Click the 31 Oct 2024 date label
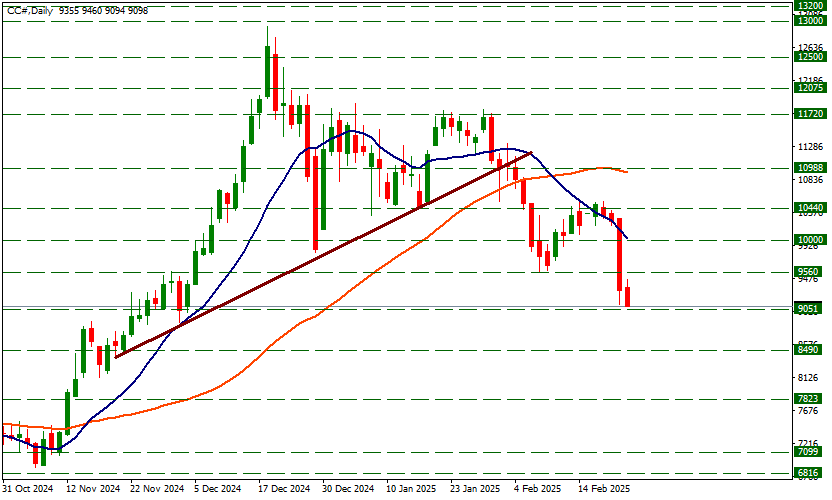Screen dimensions: 832x500 tap(28, 488)
